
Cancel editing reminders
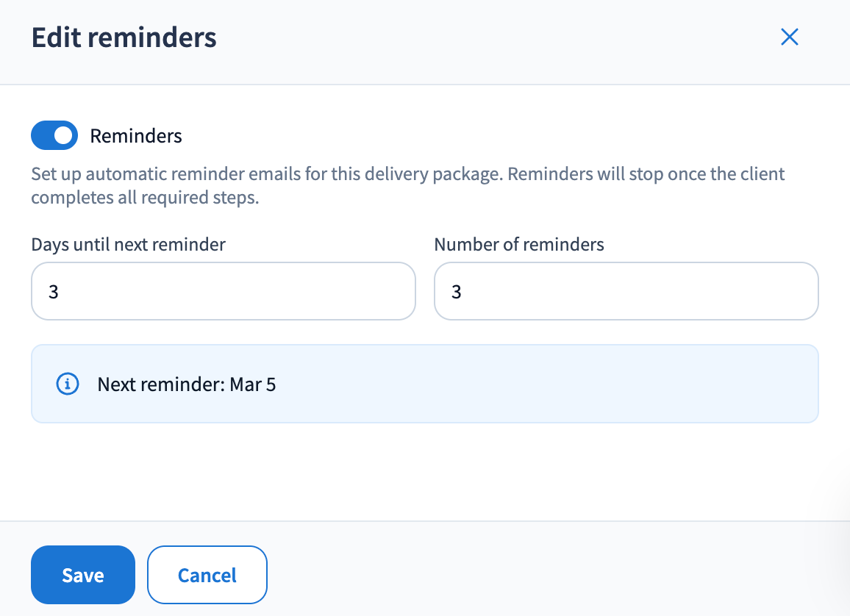207,575
